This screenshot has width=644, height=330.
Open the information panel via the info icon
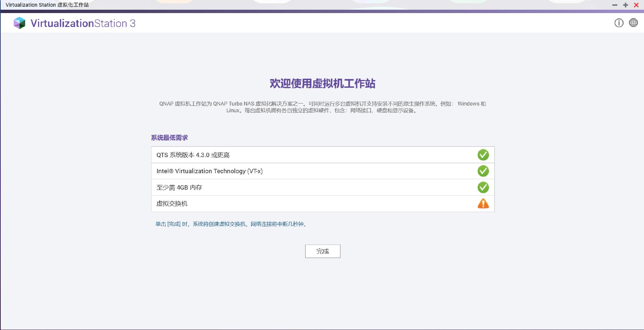[x=619, y=23]
